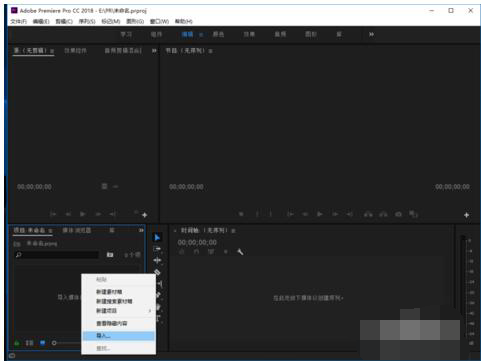Open Project panel menu icon
The image size is (481, 361).
(50, 231)
